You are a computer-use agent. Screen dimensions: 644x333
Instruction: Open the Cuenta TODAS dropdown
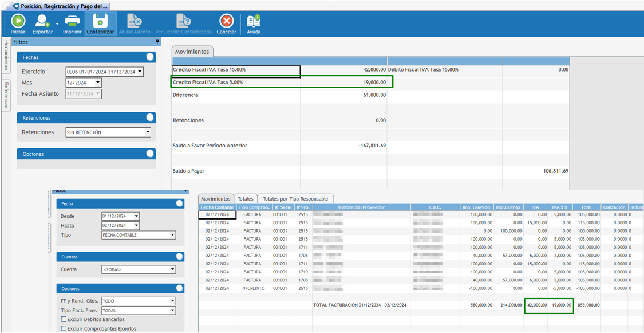(x=172, y=269)
